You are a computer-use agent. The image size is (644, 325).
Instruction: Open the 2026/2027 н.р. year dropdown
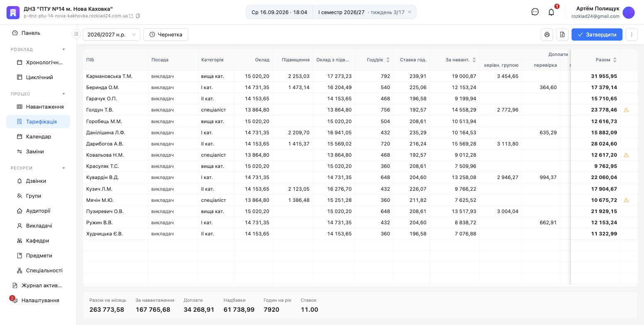click(112, 34)
